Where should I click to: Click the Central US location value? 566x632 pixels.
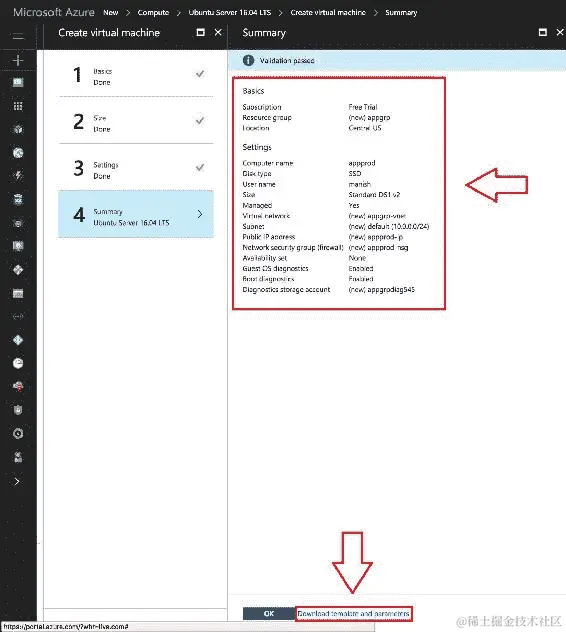365,128
